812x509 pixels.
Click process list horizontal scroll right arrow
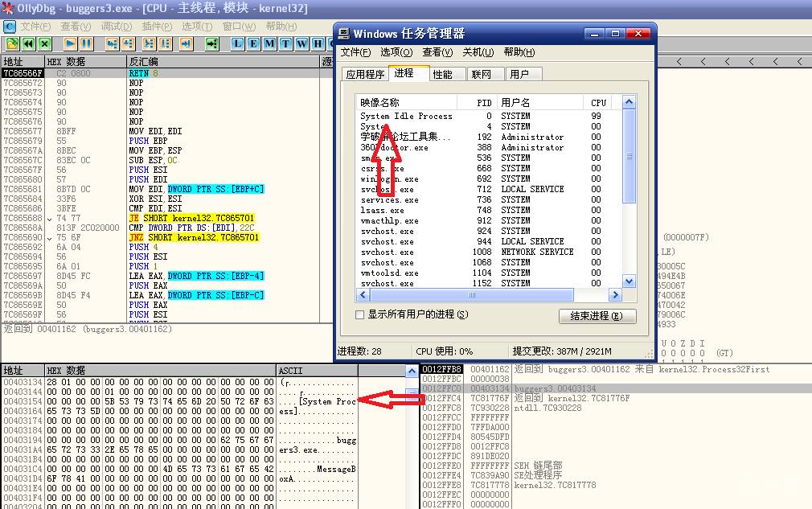(x=615, y=295)
